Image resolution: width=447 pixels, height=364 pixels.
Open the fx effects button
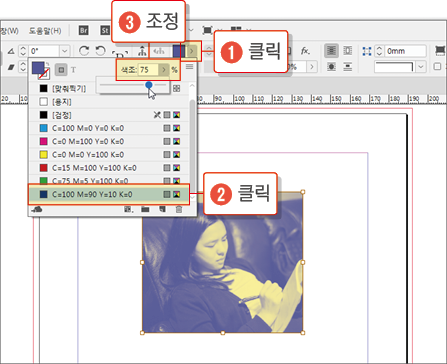[305, 51]
